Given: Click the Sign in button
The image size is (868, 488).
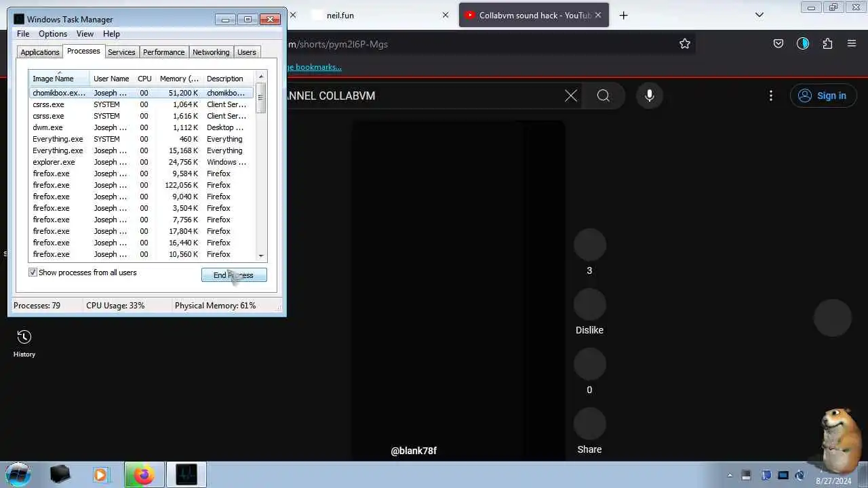Looking at the screenshot, I should (822, 96).
